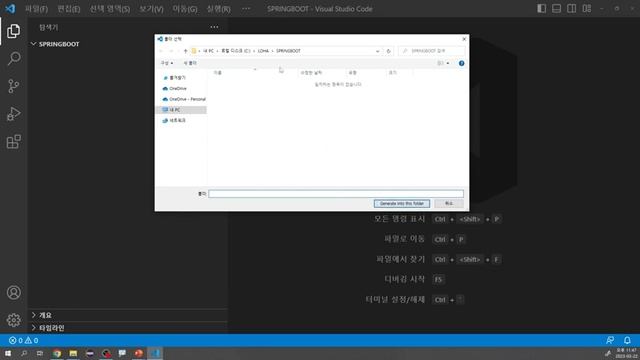
Task: Open the Source Control view
Action: (13, 86)
